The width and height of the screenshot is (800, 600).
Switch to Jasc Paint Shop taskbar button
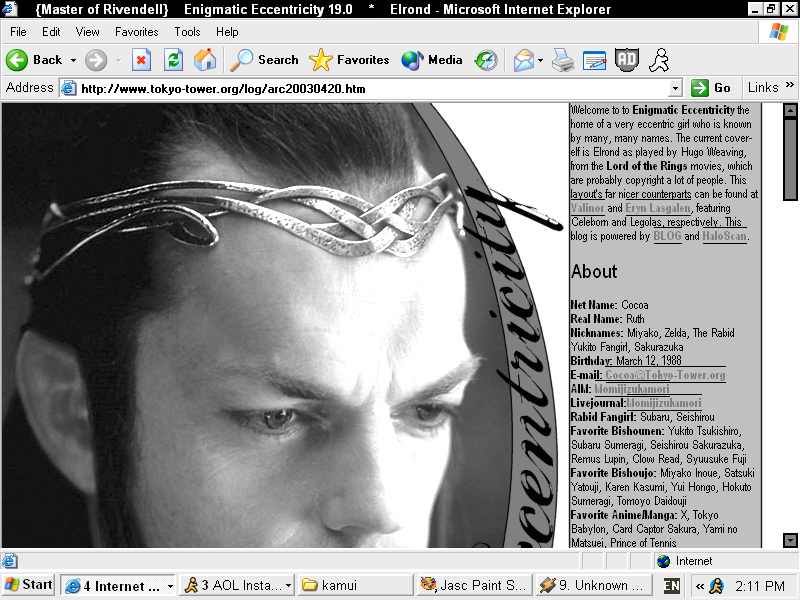[476, 586]
